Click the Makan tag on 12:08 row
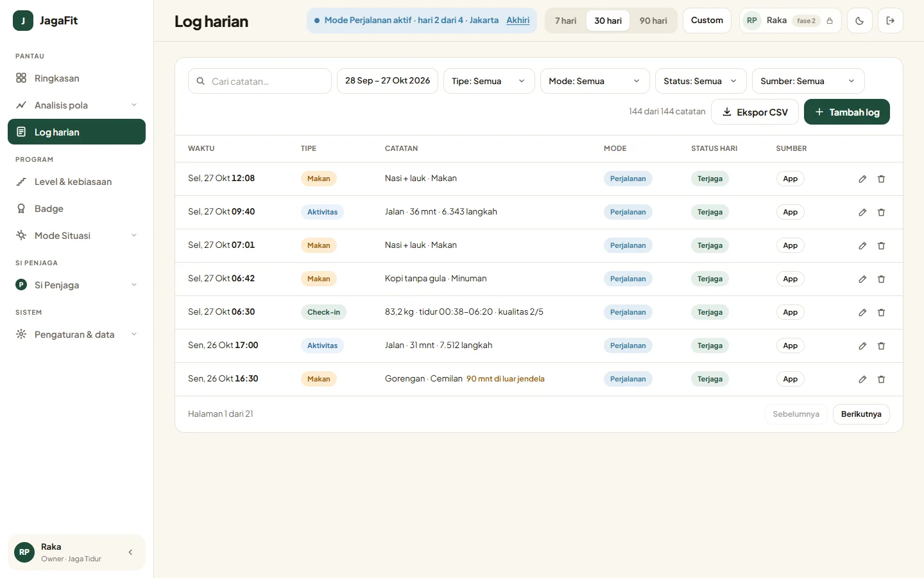The width and height of the screenshot is (924, 578). (x=319, y=179)
